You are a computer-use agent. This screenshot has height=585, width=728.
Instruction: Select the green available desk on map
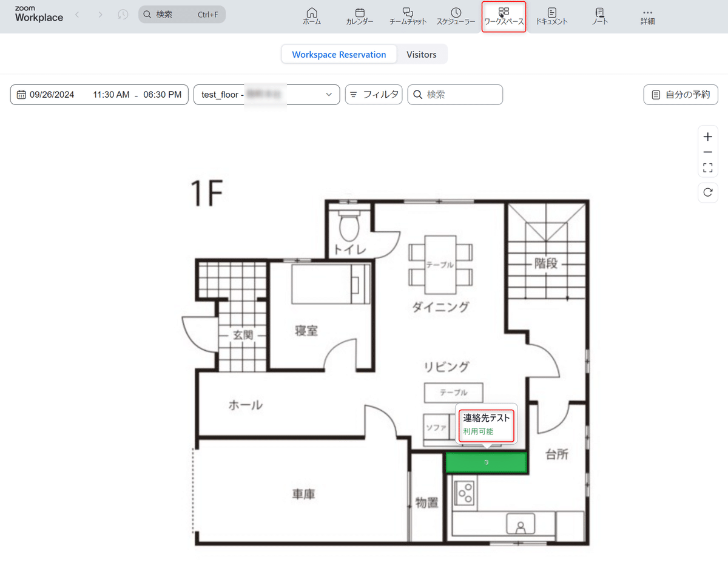tap(487, 462)
